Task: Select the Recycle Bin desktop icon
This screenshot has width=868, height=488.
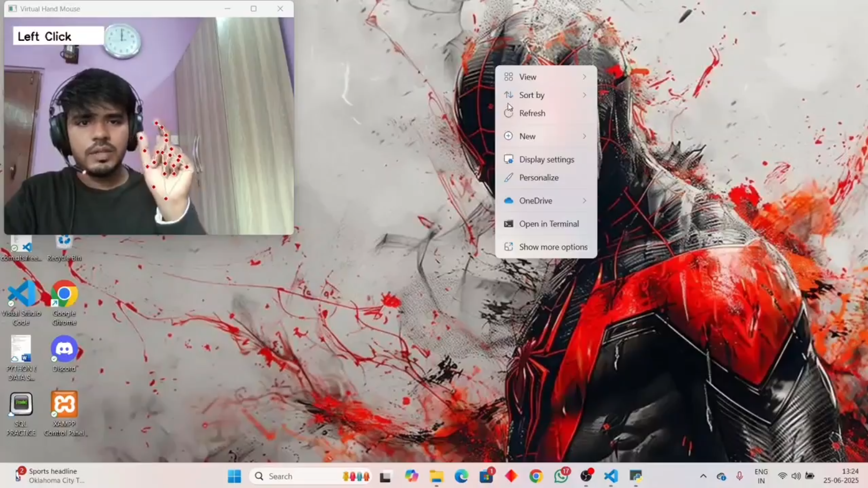Action: pos(64,249)
